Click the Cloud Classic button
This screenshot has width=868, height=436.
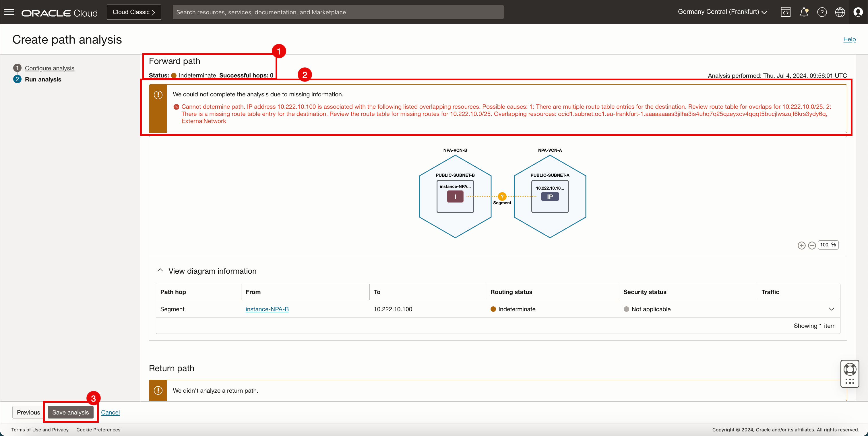click(133, 12)
